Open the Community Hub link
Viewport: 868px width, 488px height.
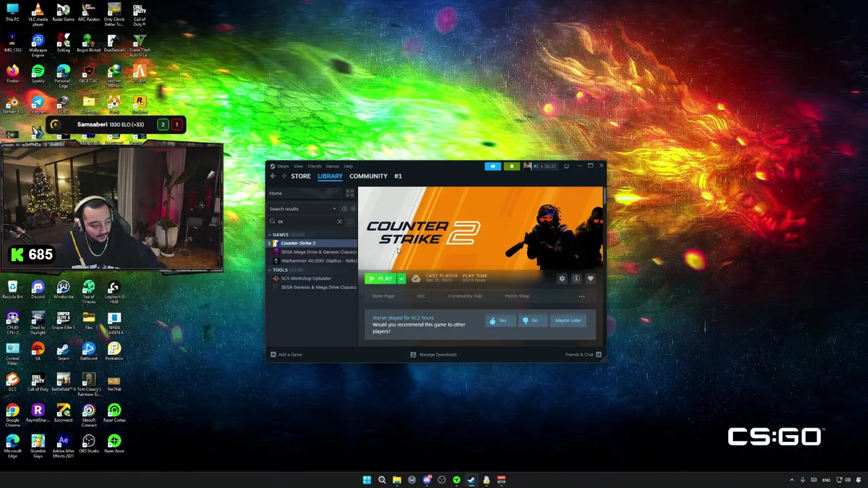point(465,296)
